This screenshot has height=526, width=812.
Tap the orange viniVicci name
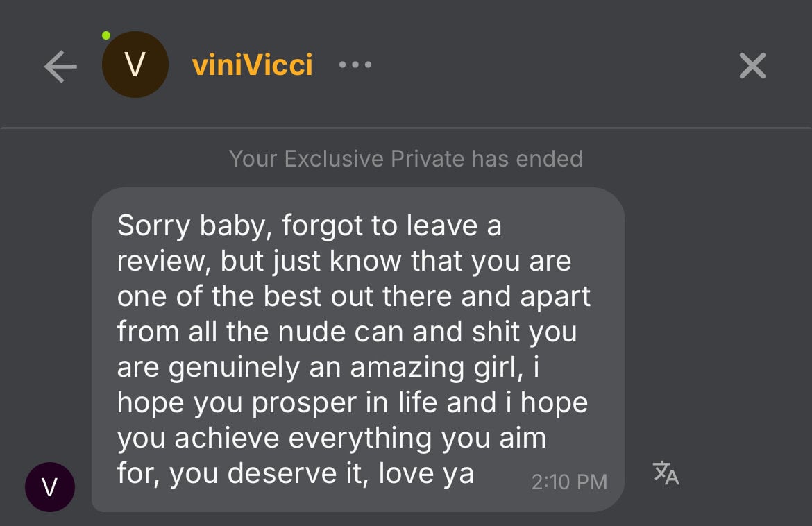pos(252,65)
